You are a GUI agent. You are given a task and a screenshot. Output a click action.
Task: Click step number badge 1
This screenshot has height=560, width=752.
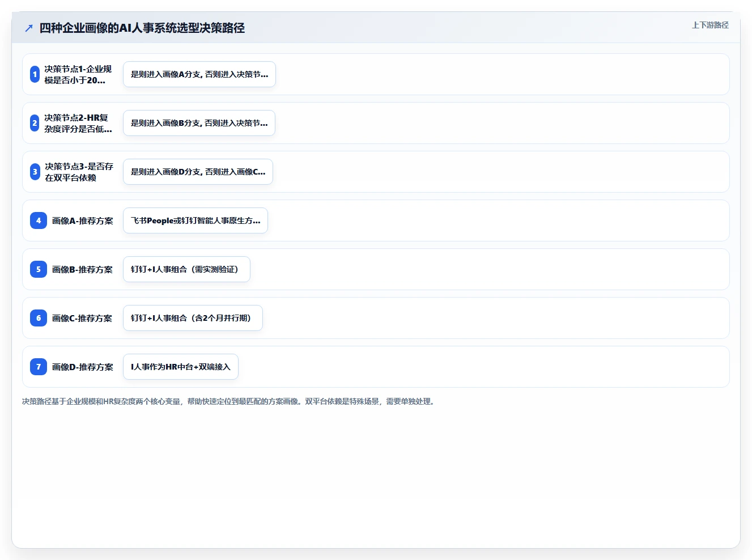35,74
